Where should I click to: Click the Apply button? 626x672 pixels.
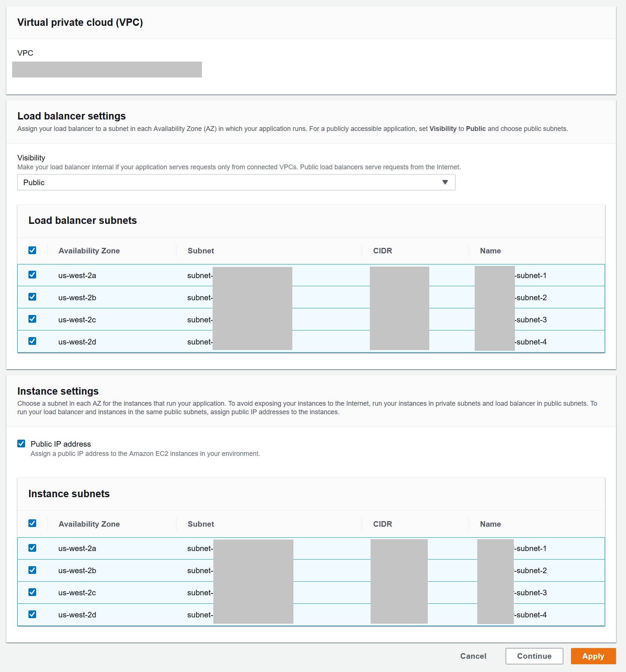[593, 656]
